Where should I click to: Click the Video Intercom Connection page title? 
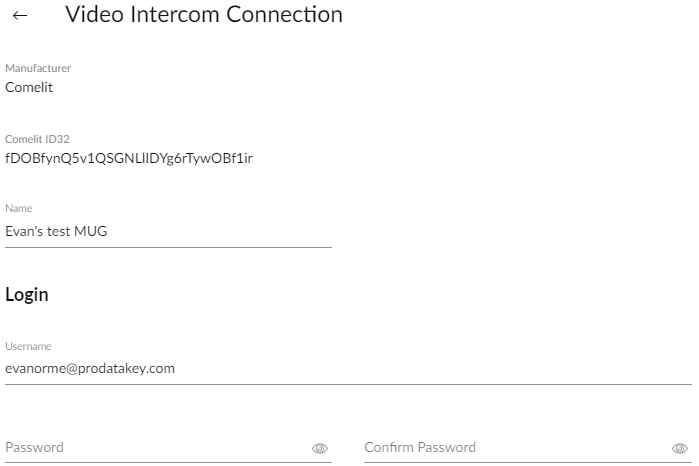tap(204, 15)
